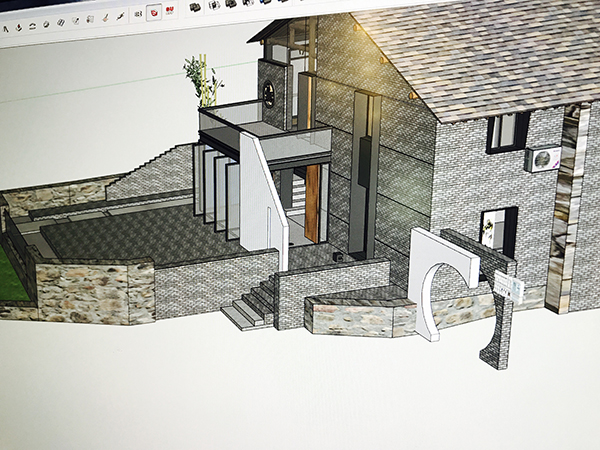
Task: Click the gray icon right after the toolbar separator
Action: (x=138, y=14)
